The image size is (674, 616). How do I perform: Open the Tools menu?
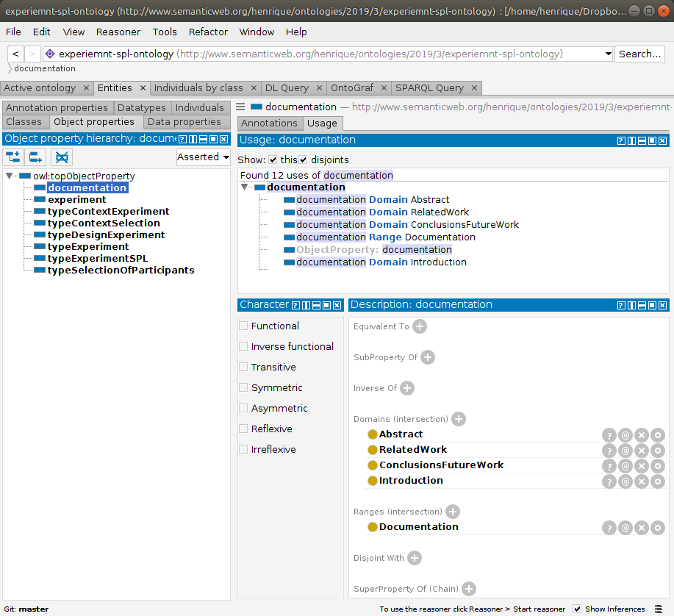[165, 32]
